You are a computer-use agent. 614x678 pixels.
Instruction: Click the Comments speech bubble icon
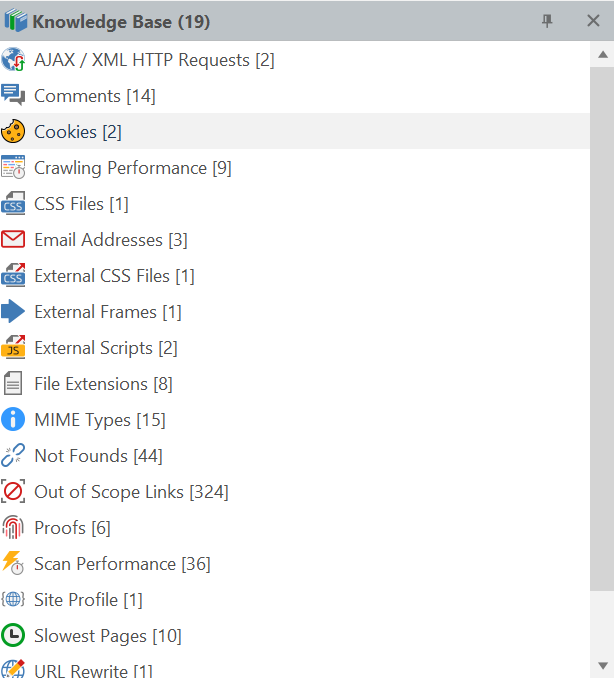click(14, 96)
